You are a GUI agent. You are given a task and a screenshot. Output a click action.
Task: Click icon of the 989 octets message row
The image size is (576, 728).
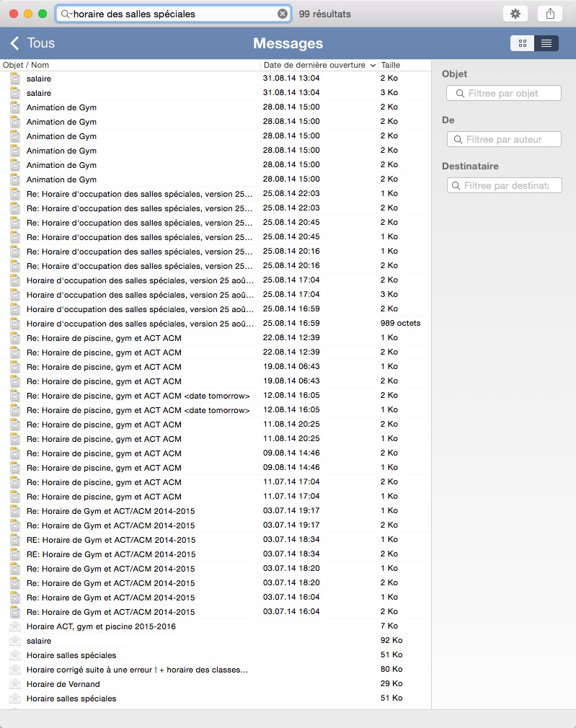click(15, 324)
